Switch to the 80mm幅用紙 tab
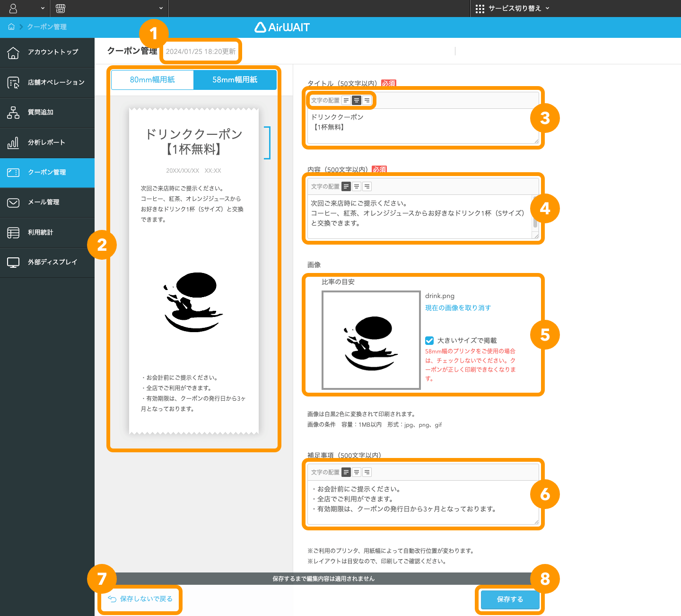681x616 pixels. pos(152,79)
